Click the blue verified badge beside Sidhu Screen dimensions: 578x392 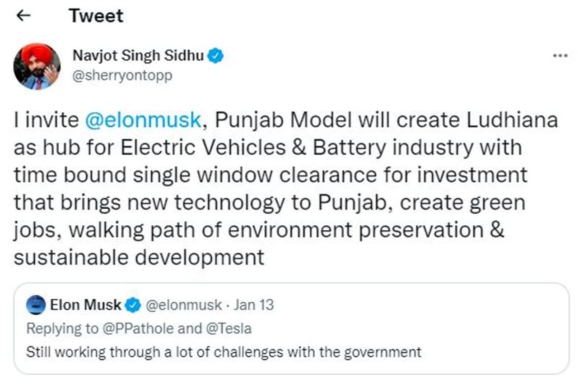pos(215,56)
